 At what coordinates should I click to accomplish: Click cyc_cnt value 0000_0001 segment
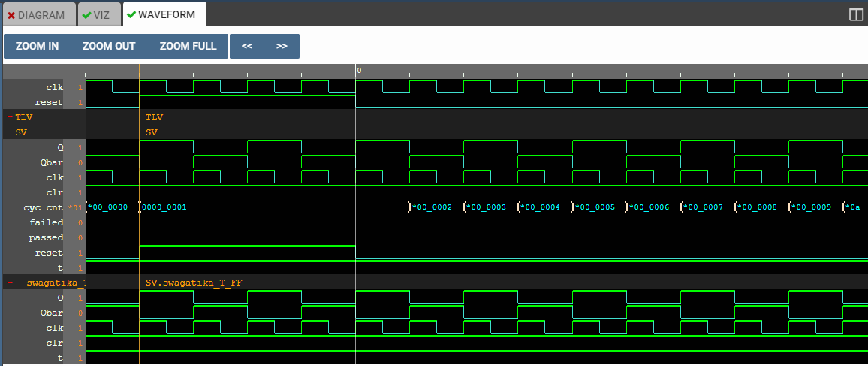tap(275, 207)
